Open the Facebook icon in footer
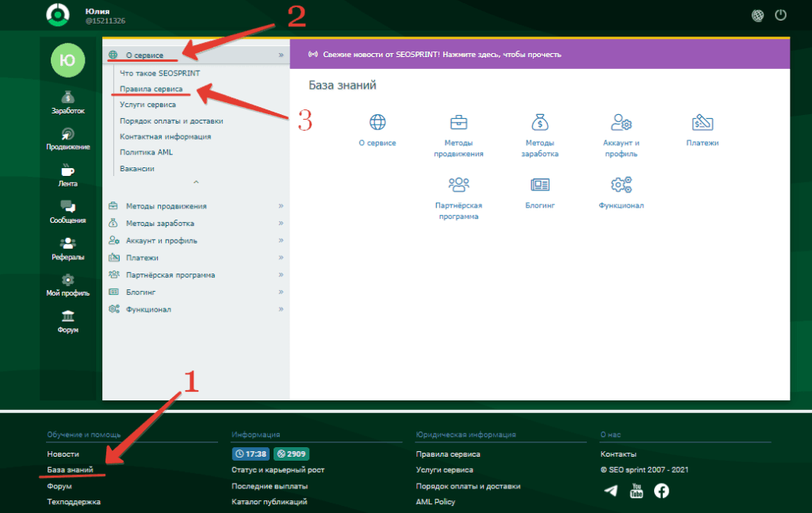This screenshot has width=812, height=513. coord(661,490)
